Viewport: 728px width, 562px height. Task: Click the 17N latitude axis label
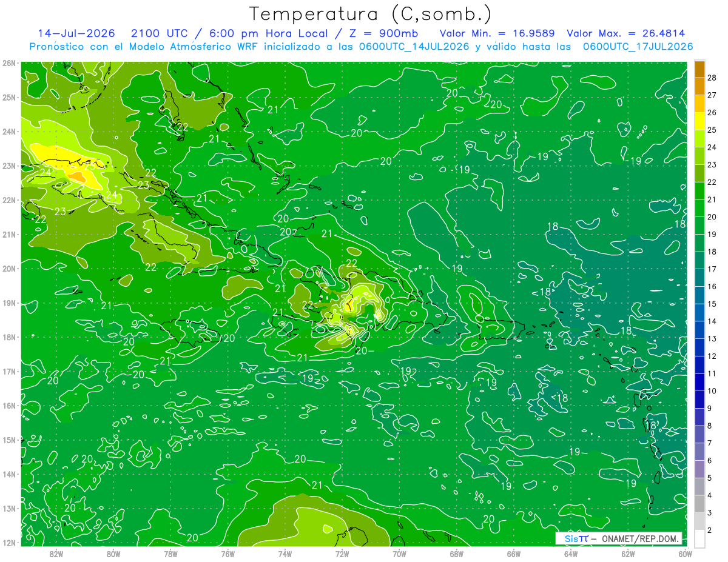[x=8, y=371]
